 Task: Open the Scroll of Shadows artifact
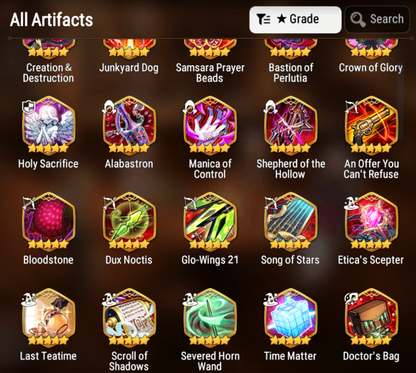click(129, 318)
